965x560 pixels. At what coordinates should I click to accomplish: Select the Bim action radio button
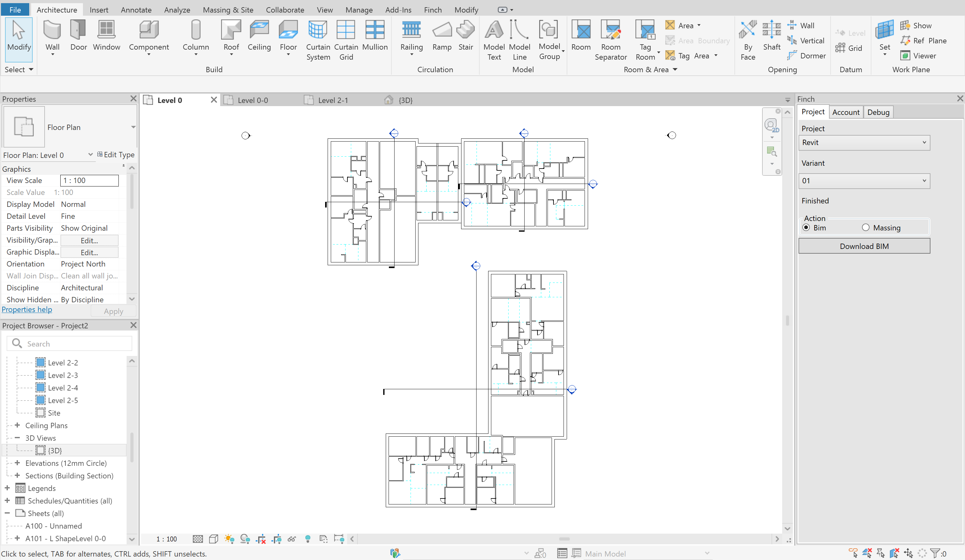[806, 228]
